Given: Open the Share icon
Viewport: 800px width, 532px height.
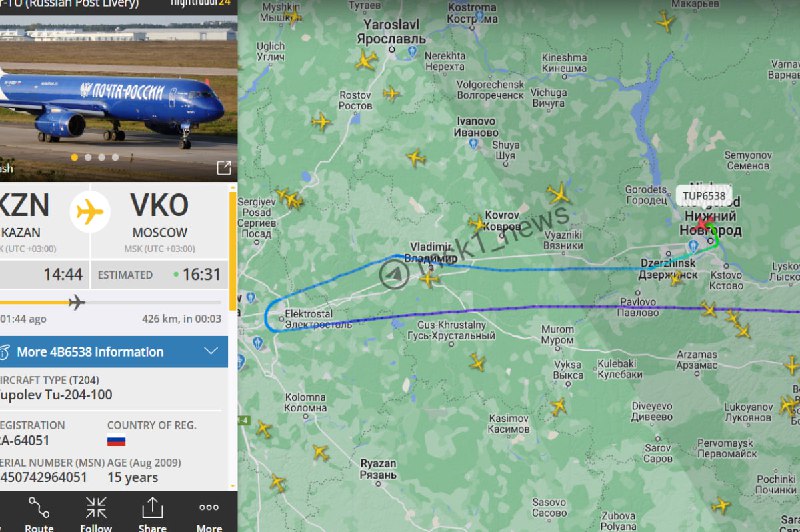Looking at the screenshot, I should (152, 514).
